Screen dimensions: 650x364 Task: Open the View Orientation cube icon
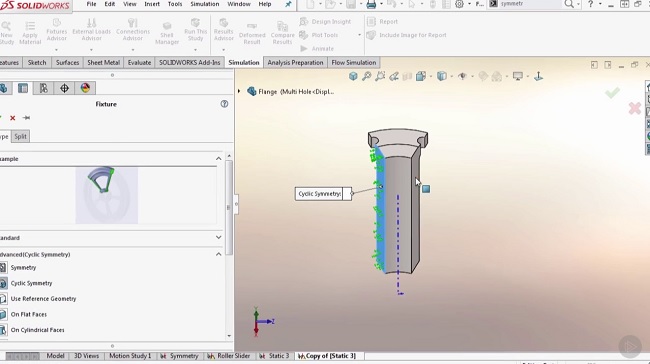[x=421, y=76]
